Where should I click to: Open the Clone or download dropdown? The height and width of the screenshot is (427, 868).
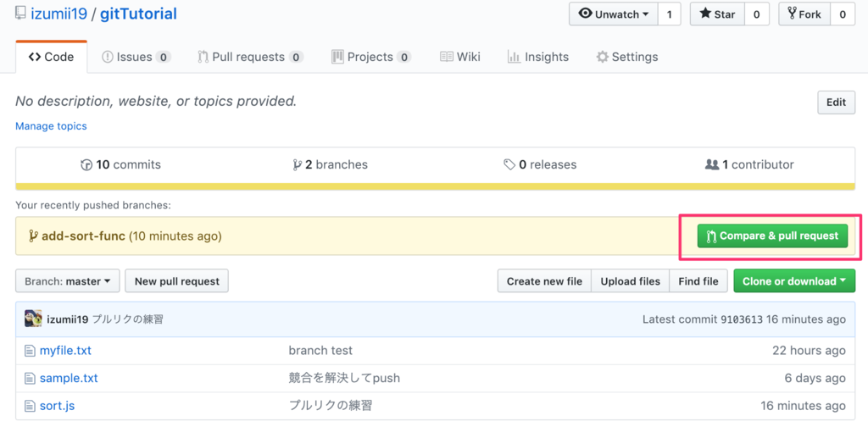[x=793, y=281]
